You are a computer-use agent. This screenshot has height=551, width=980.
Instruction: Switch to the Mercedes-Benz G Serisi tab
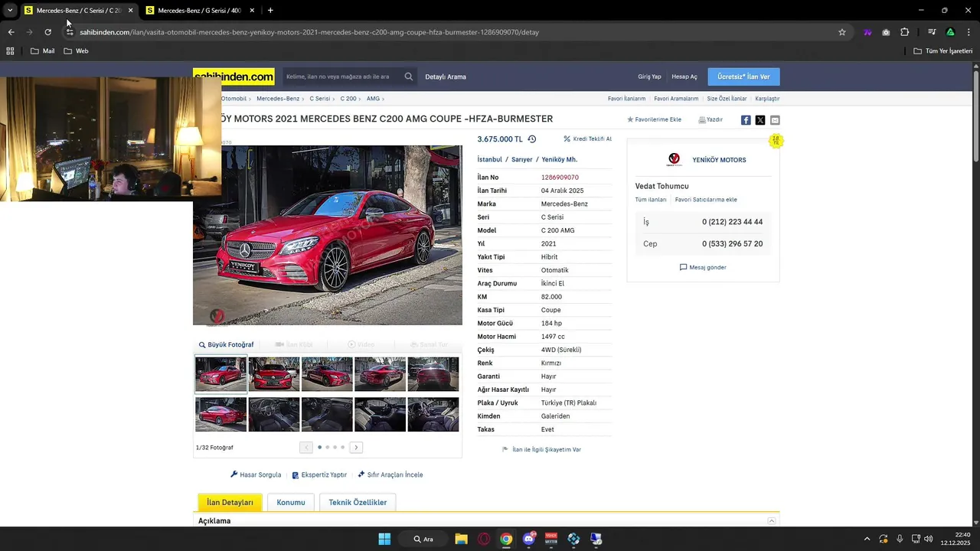[199, 11]
